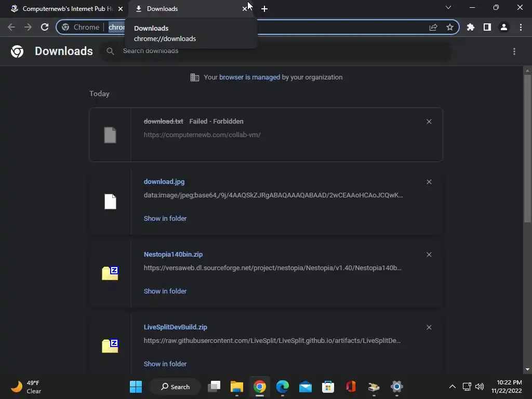Go back with the browser back arrow
This screenshot has height=399, width=532.
pyautogui.click(x=11, y=27)
